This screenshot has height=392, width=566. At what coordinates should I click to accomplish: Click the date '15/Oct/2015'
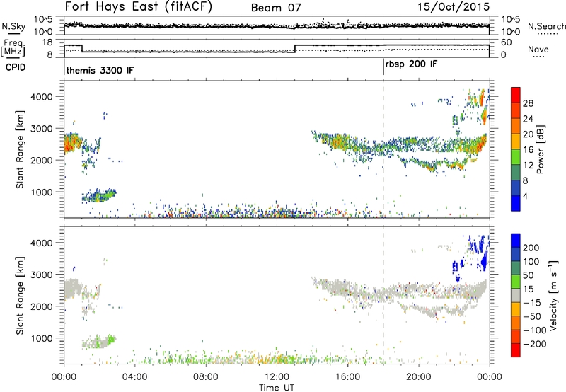point(454,7)
